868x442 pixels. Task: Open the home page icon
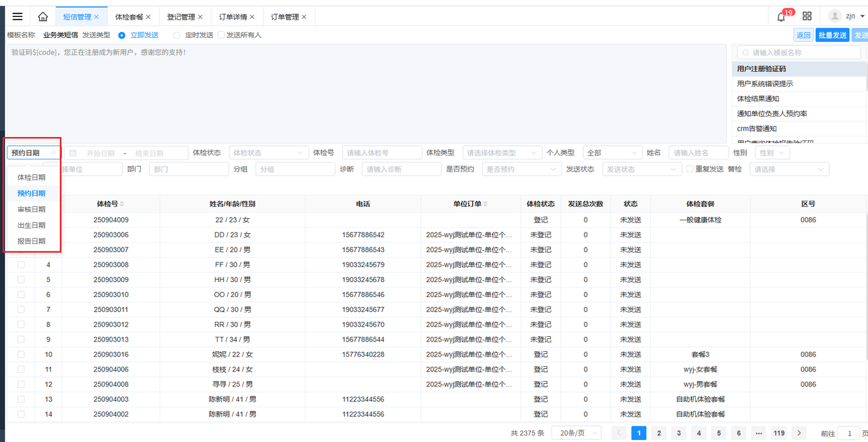pos(43,16)
